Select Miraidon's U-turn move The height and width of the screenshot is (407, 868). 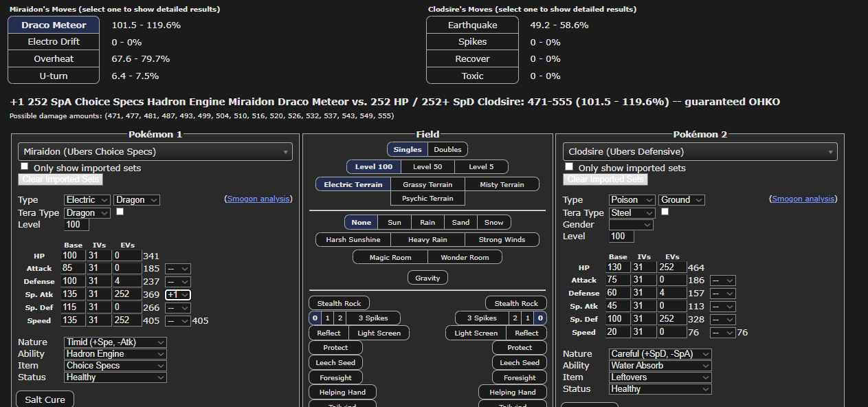54,76
